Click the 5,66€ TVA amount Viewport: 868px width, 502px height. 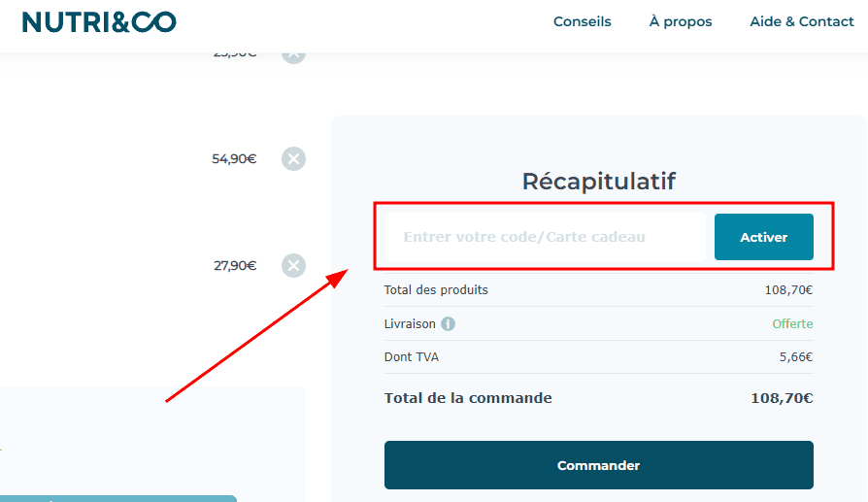795,357
